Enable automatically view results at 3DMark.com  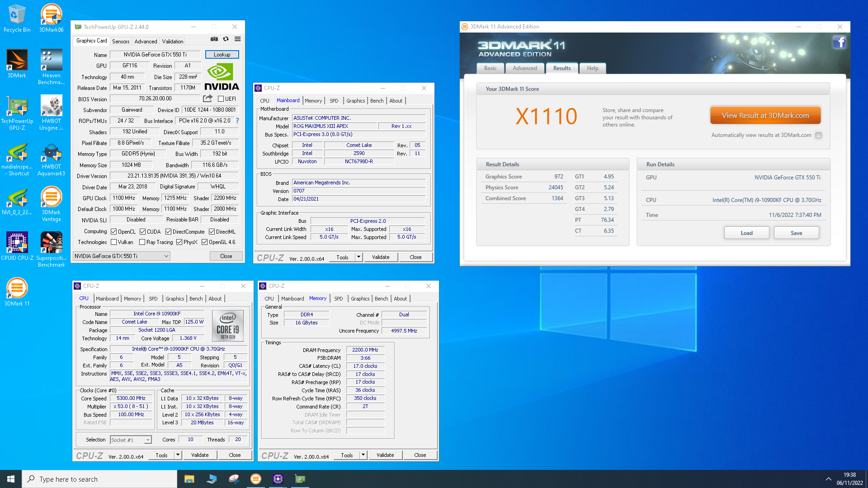pos(818,135)
